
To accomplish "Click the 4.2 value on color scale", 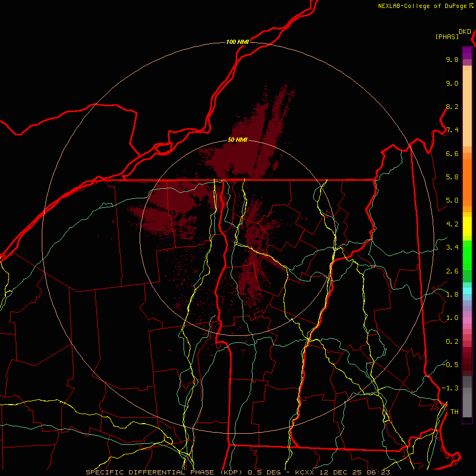I will coord(452,224).
